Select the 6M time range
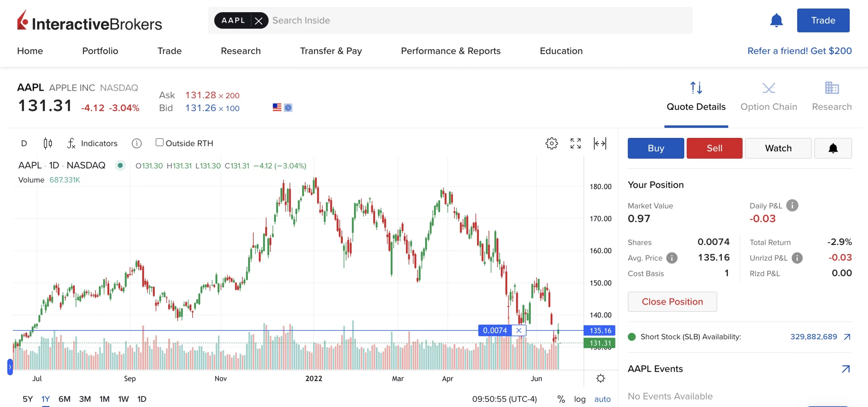 64,399
